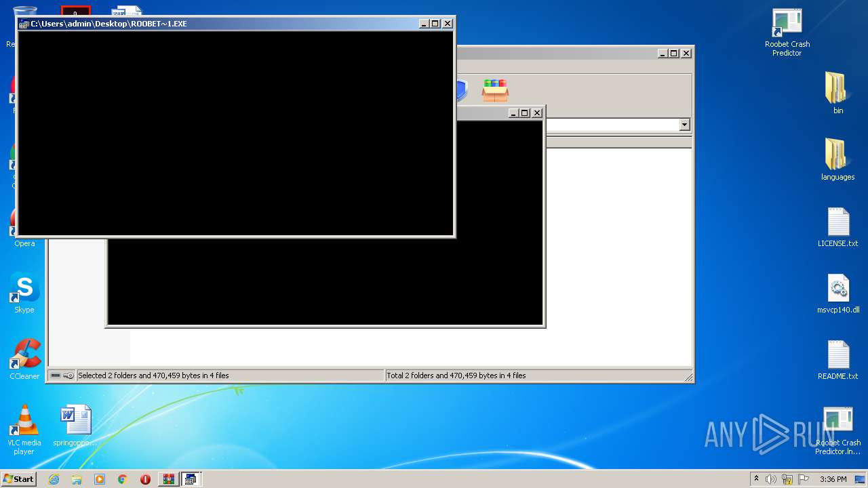This screenshot has width=868, height=488.
Task: Open springoppor Word document on desktop
Action: pyautogui.click(x=75, y=426)
